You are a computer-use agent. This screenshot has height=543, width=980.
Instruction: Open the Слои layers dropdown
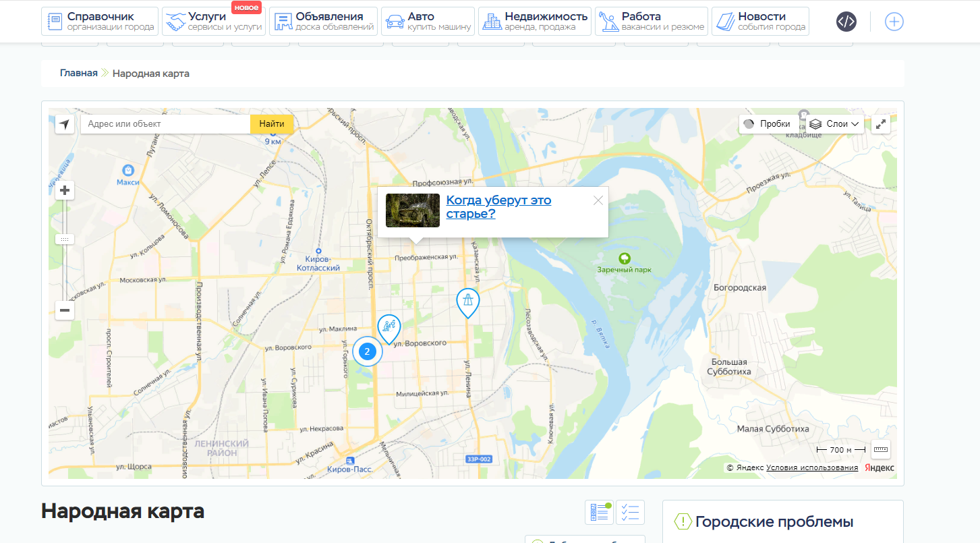click(x=836, y=124)
